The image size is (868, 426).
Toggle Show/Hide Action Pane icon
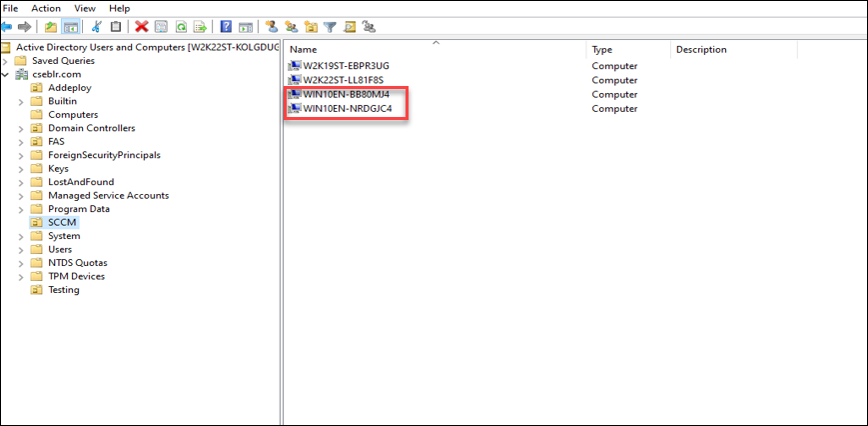click(246, 27)
